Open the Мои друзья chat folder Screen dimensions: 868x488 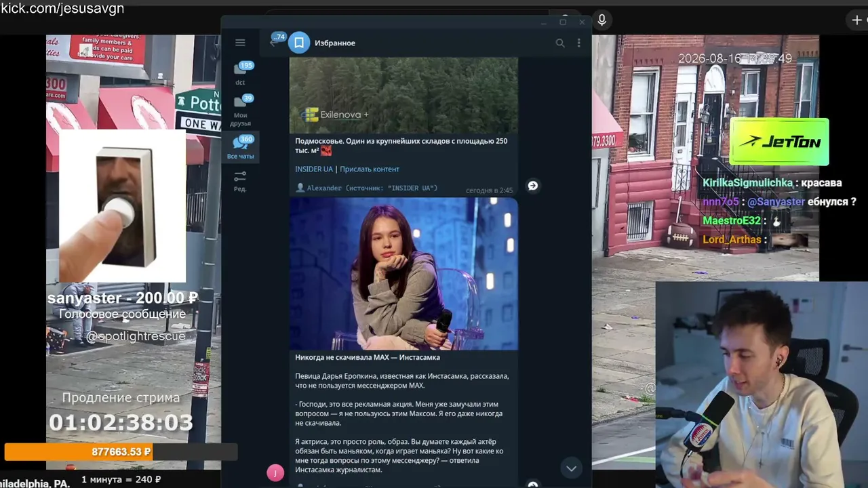pyautogui.click(x=241, y=111)
